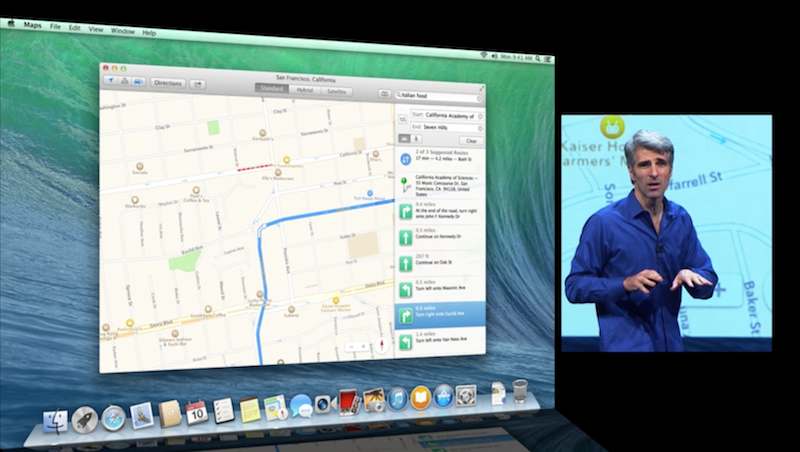Image resolution: width=800 pixels, height=452 pixels.
Task: Click the End Seven Hills field
Action: point(446,127)
